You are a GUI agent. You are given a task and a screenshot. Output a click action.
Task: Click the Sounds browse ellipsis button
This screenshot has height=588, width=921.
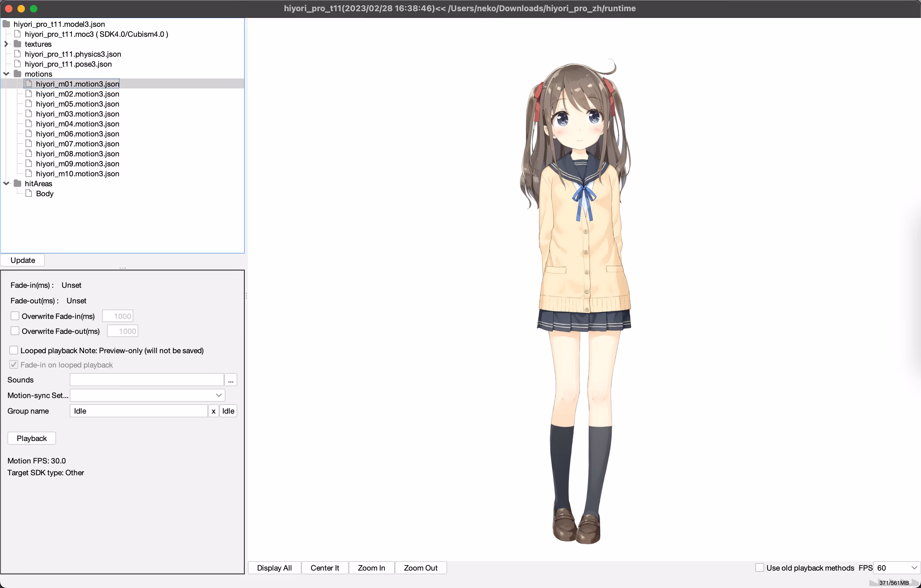[231, 380]
